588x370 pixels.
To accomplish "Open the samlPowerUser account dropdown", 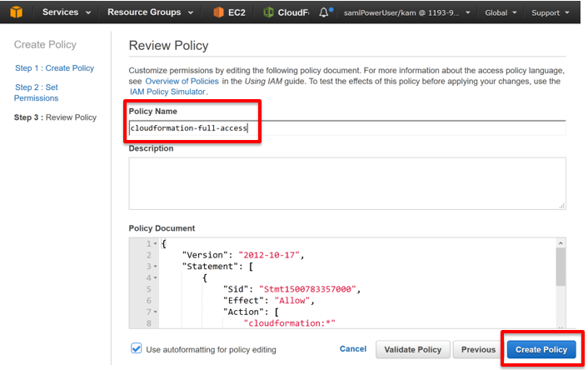I will click(407, 12).
